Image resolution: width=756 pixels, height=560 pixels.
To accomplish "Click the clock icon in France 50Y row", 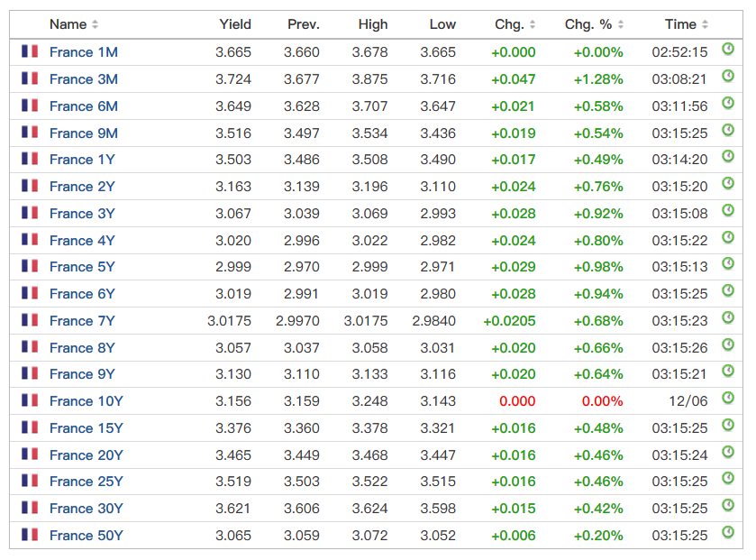I will coord(728,533).
